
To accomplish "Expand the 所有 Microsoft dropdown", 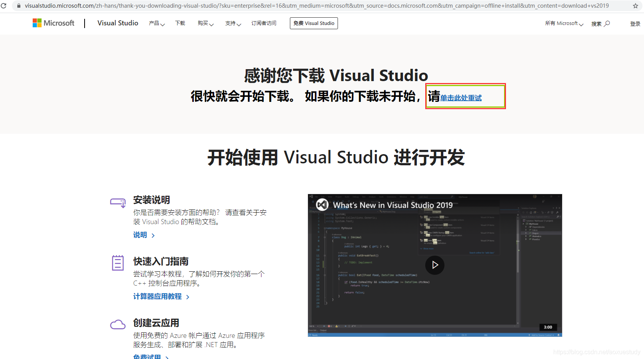I will (x=564, y=23).
